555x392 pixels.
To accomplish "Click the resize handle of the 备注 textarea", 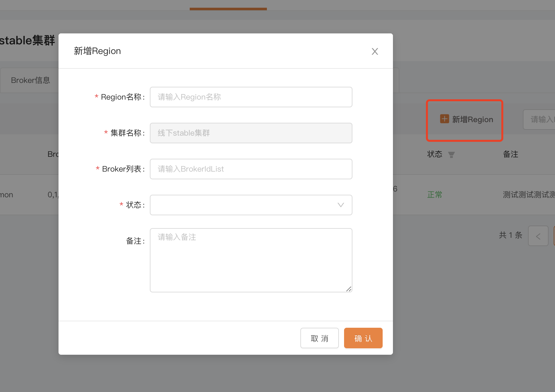I will pos(349,289).
